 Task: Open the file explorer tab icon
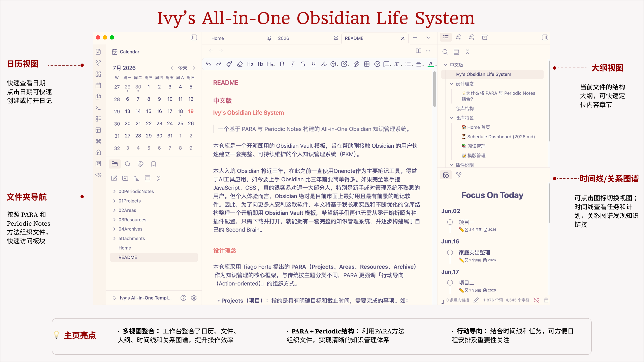coord(115,164)
